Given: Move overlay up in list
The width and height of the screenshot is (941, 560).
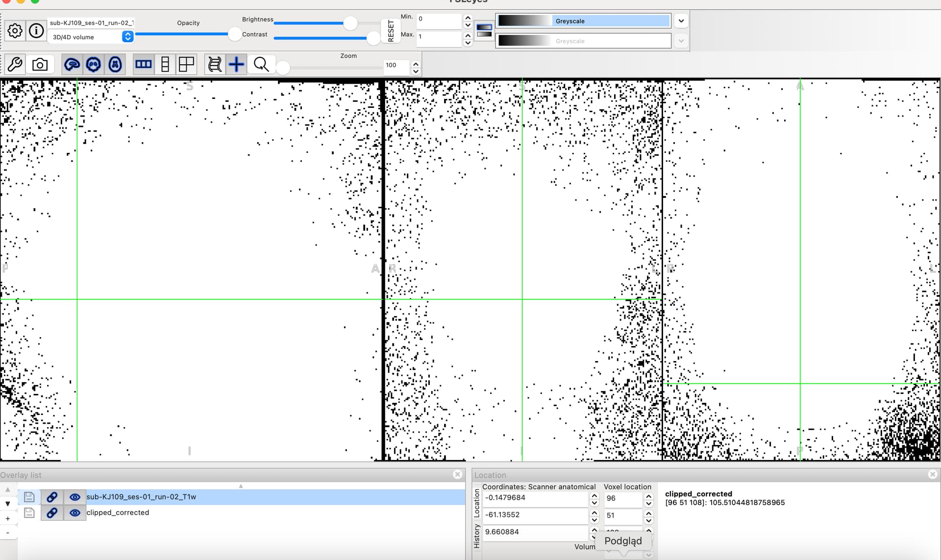Looking at the screenshot, I should (x=7, y=489).
